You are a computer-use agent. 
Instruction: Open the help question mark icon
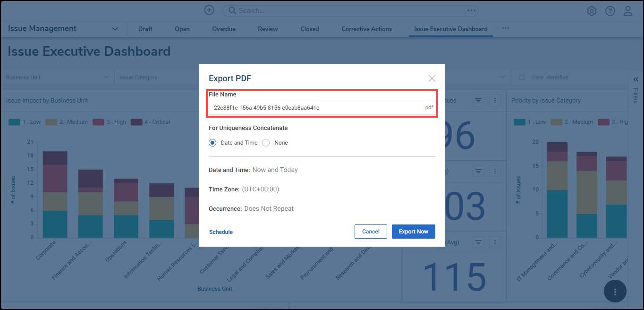pyautogui.click(x=610, y=11)
